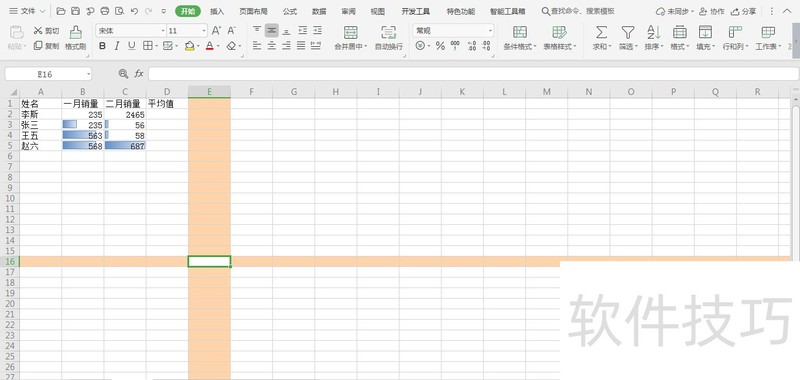The image size is (800, 380).
Task: Click the cell borders icon
Action: [x=147, y=46]
